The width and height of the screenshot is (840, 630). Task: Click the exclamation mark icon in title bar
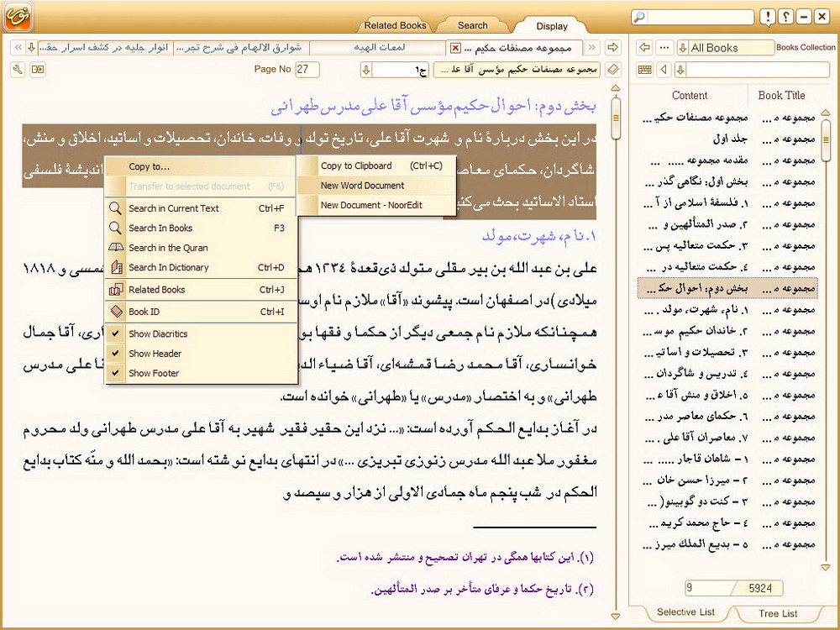[x=768, y=18]
